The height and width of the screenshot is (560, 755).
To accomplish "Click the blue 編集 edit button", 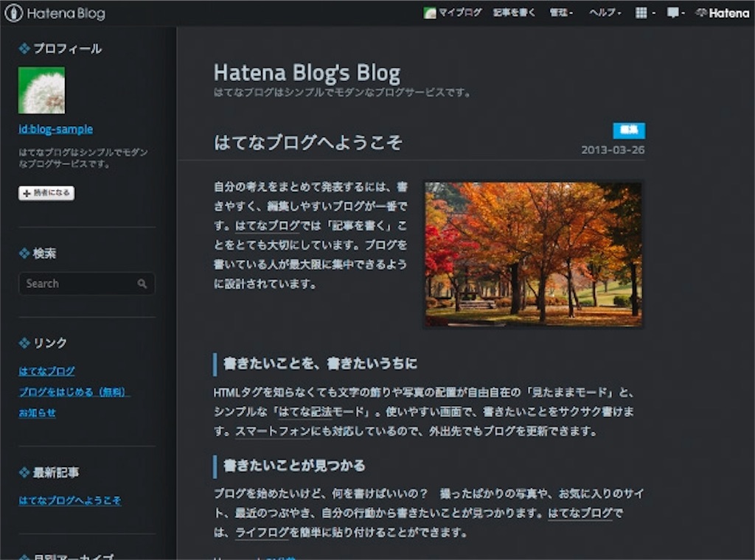I will pos(629,130).
